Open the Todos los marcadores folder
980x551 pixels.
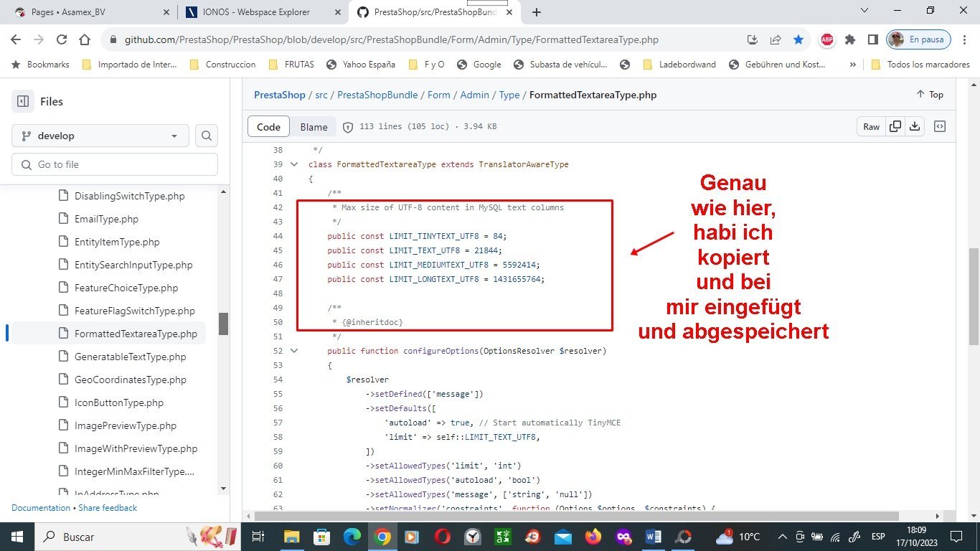coord(920,64)
